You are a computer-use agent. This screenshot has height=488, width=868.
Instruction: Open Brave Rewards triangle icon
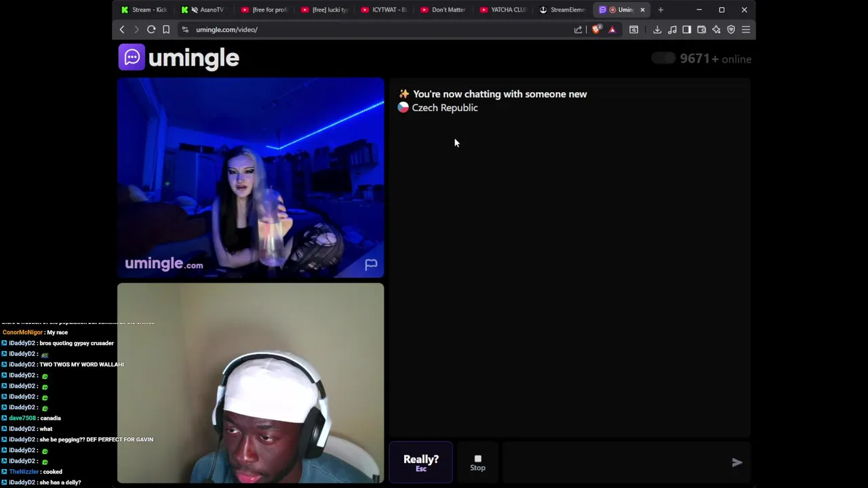(x=612, y=30)
